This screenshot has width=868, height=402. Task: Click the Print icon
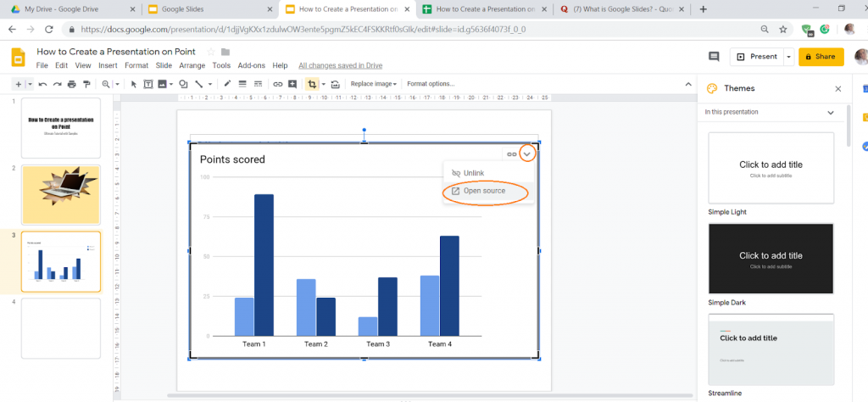point(71,84)
